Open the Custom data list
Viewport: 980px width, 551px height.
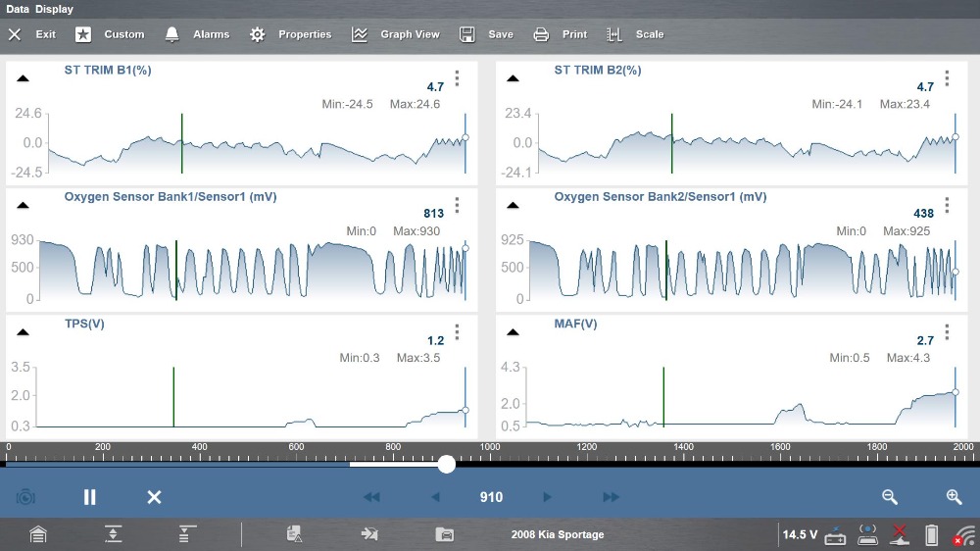coord(111,34)
